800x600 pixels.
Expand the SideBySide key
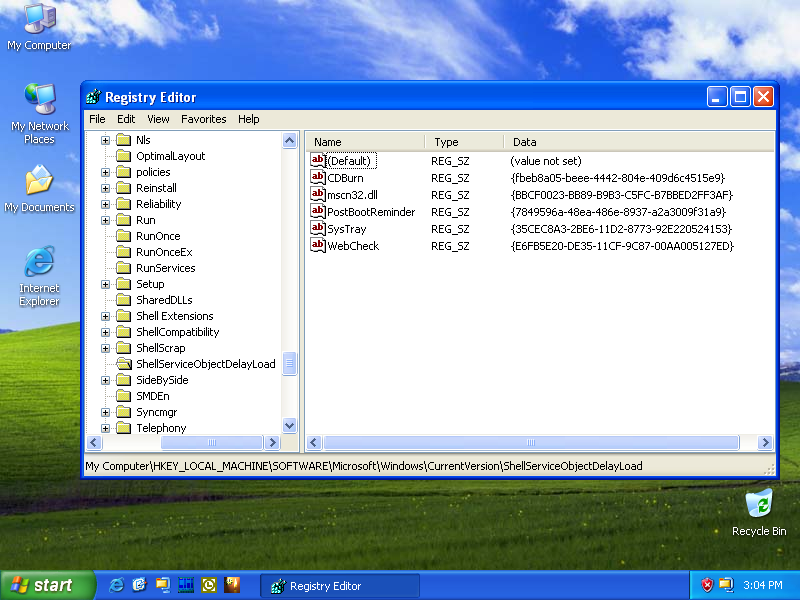click(105, 380)
